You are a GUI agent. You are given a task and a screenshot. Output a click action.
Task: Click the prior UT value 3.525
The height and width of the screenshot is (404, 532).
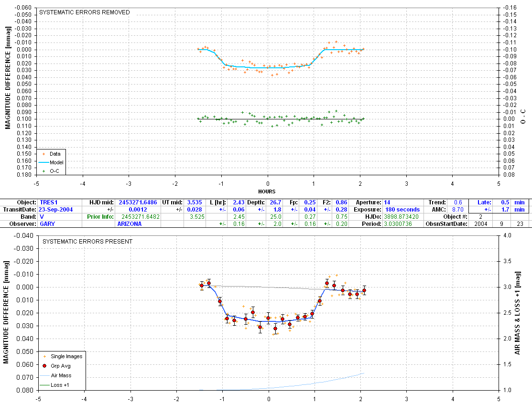(197, 217)
